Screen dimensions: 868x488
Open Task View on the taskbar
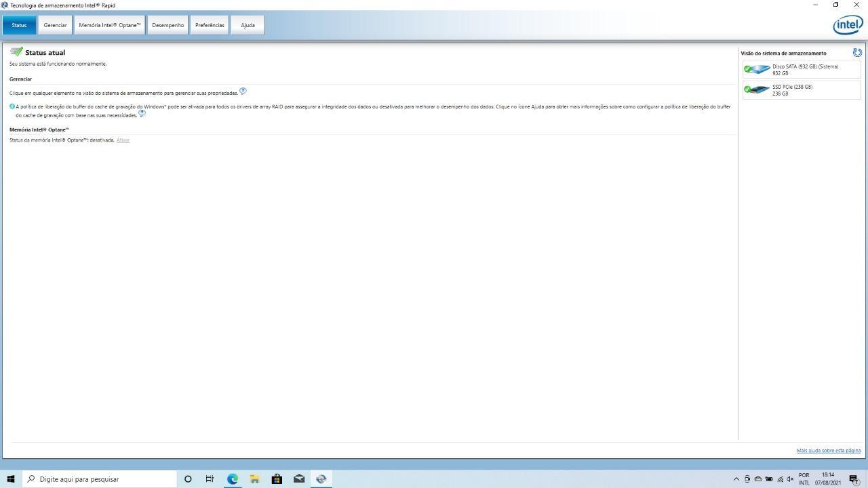(210, 479)
